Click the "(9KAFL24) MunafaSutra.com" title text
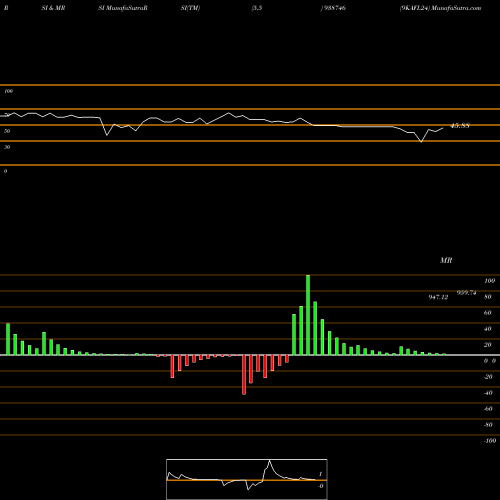This screenshot has height=500, width=500. coord(440,8)
